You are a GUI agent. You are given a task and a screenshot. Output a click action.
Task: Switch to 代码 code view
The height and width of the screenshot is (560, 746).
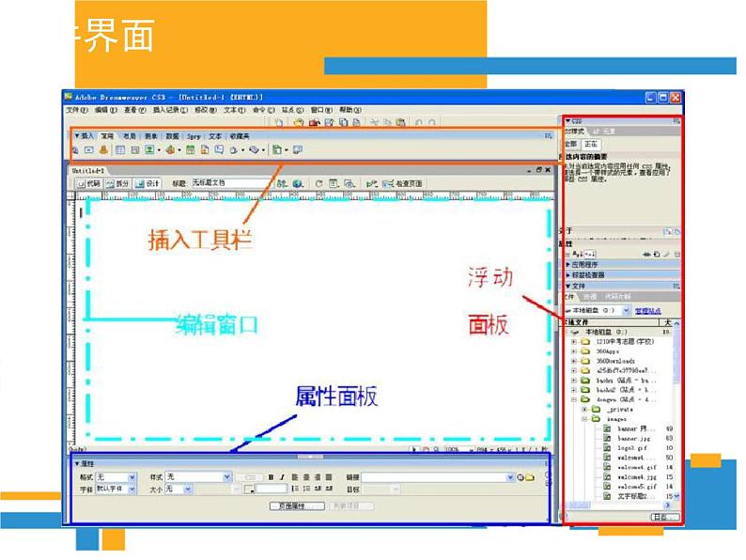tap(89, 183)
